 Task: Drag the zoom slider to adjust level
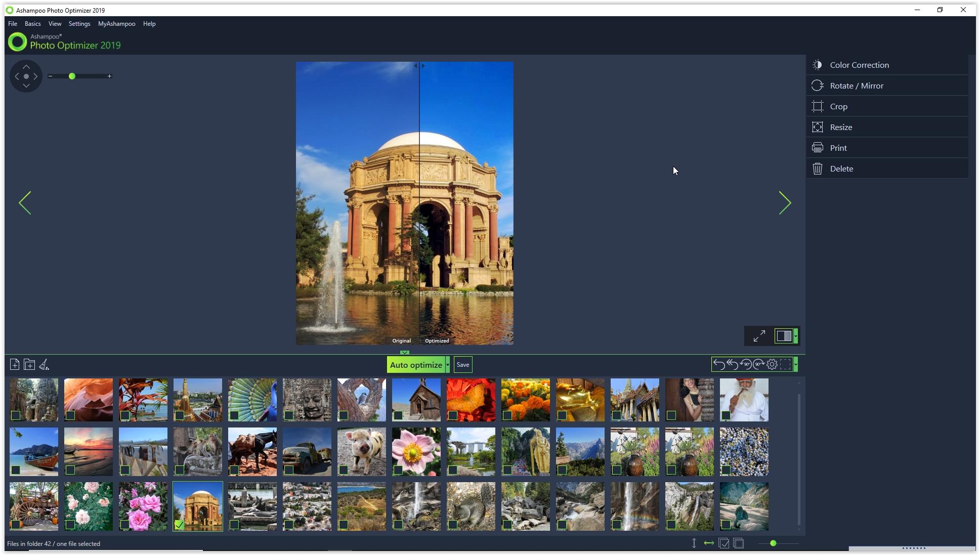point(73,75)
